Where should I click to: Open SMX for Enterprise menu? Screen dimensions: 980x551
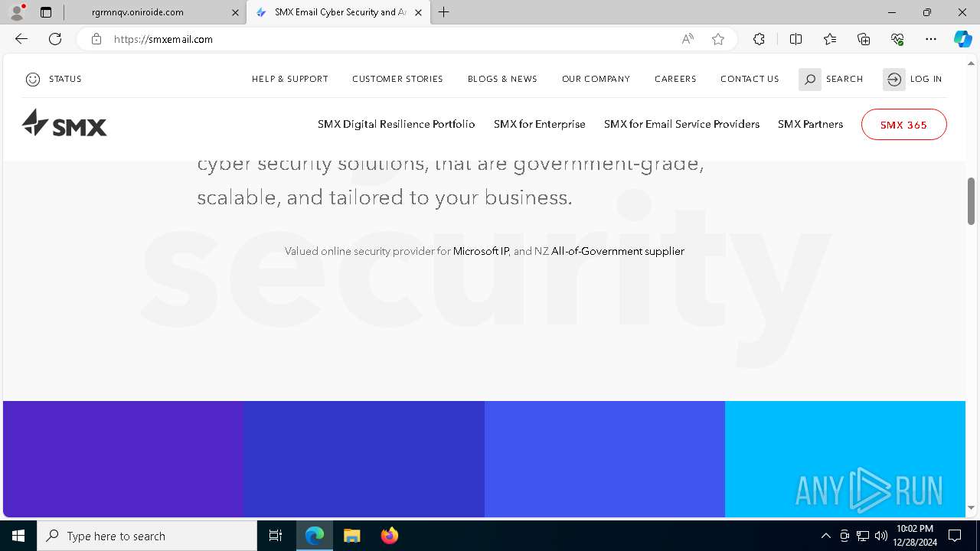pos(540,124)
